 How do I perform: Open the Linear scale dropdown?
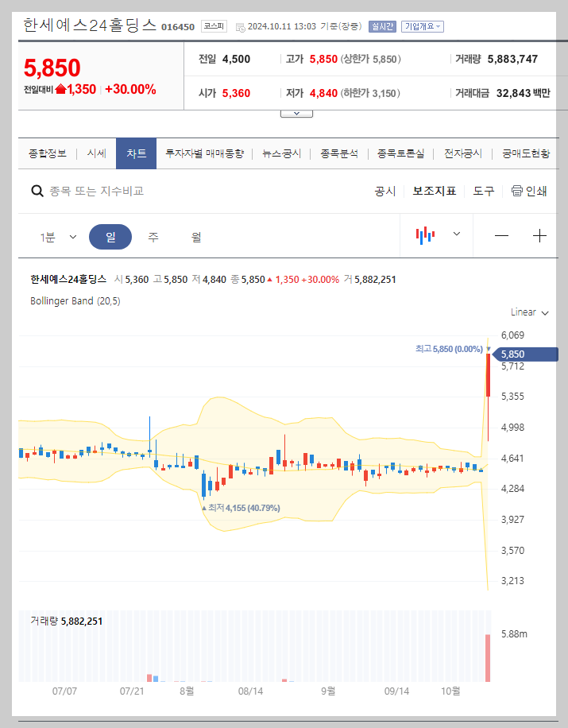point(529,312)
